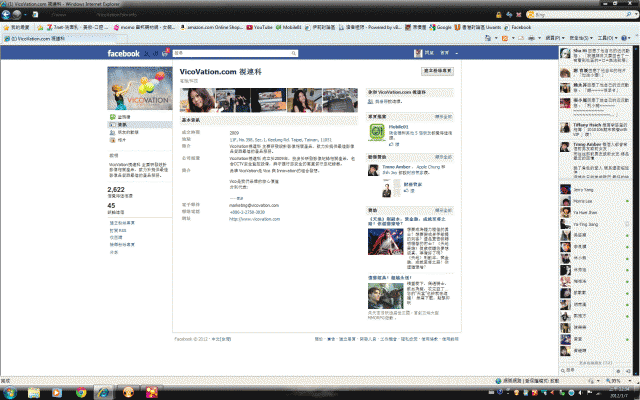Open the account dropdown arrow in the facebook bar
Viewport: 640px width, 400px height.
[x=456, y=53]
